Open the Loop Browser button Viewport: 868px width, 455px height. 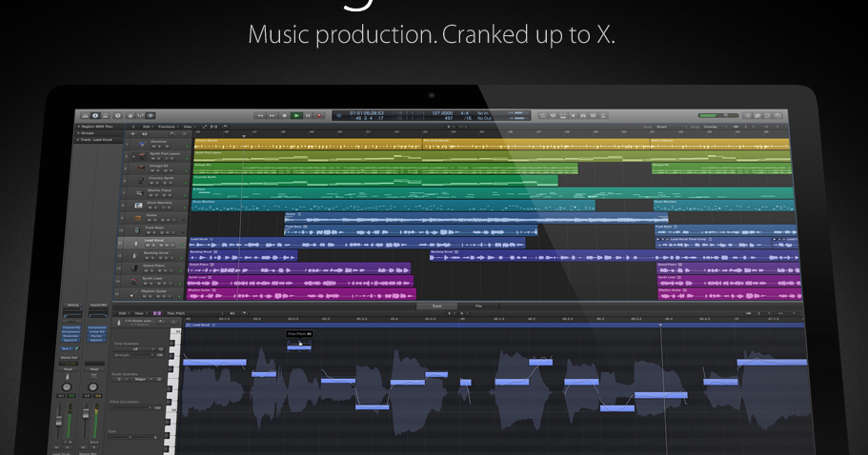[x=768, y=115]
